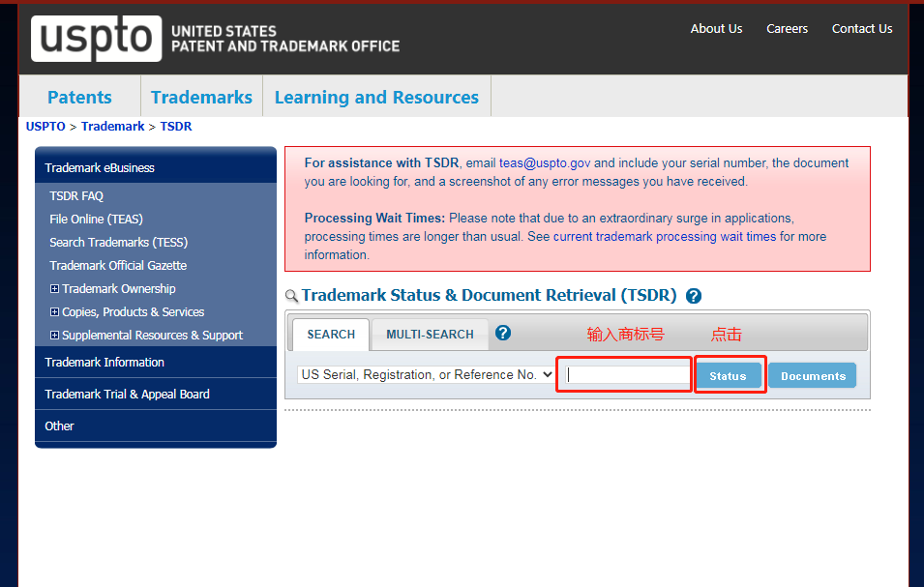Switch to the MULTI-SEARCH tab
Viewport: 924px width, 587px height.
pos(430,335)
